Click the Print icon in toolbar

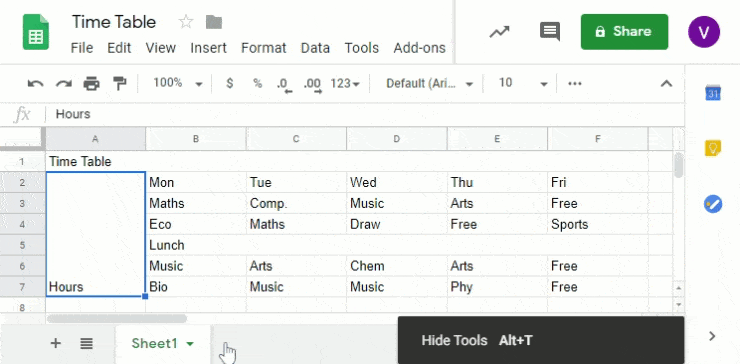coord(92,84)
